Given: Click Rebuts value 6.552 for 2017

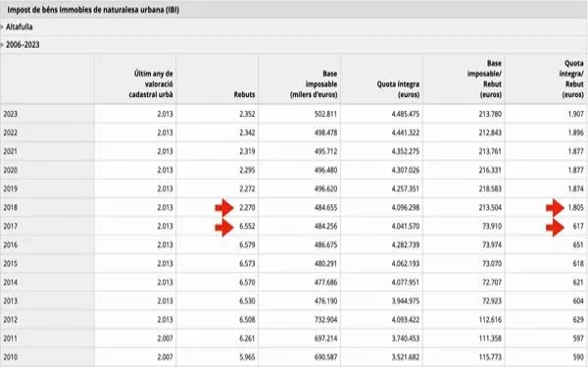Looking at the screenshot, I should 247,227.
